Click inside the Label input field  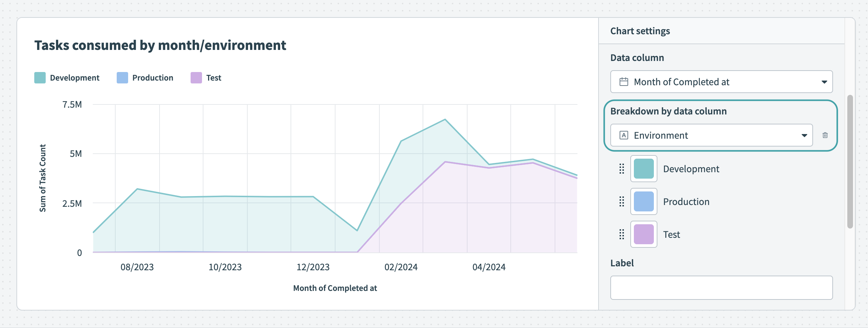(721, 287)
